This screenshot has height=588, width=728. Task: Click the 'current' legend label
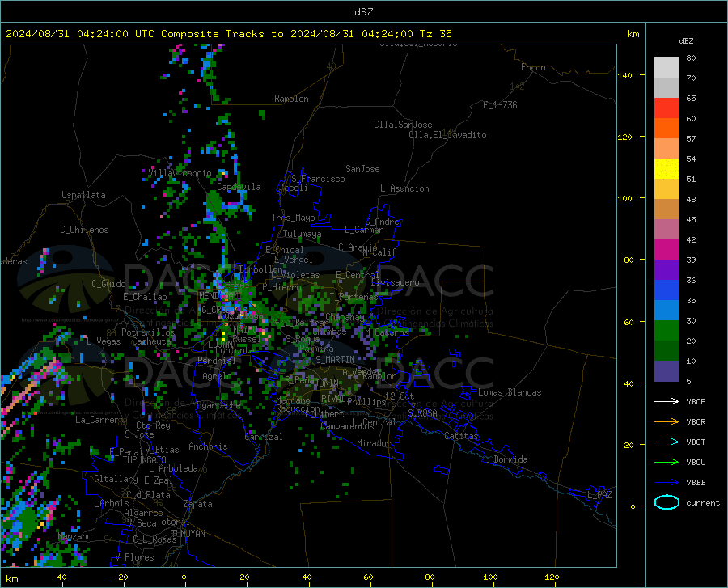(703, 502)
